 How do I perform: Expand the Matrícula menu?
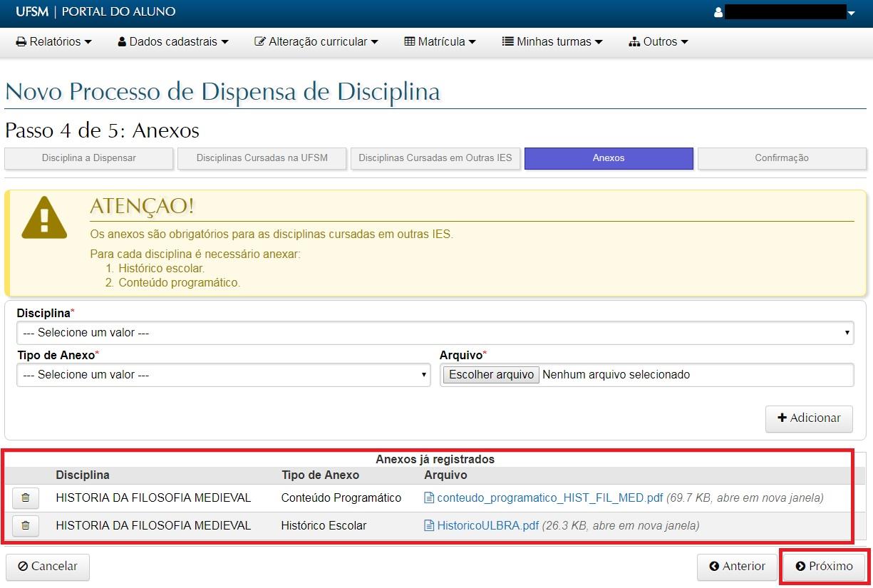coord(440,42)
